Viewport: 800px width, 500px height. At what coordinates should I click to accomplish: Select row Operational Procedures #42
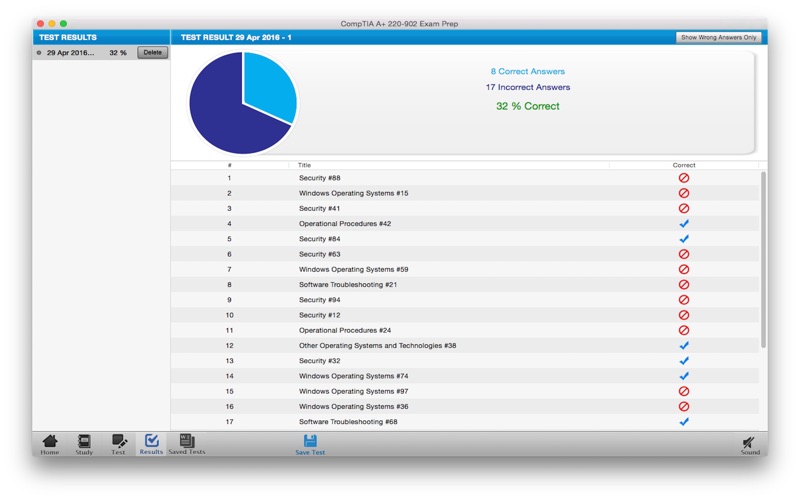[465, 223]
